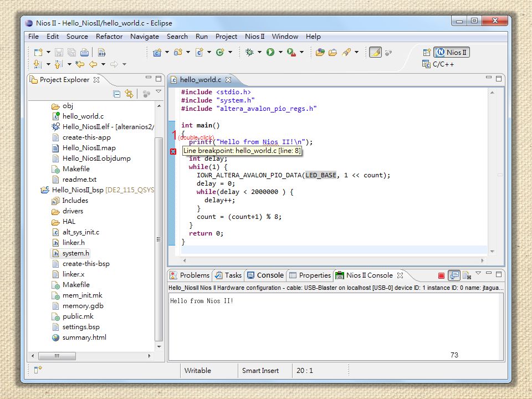Click the New C/C++ Project icon
The height and width of the screenshot is (399, 532).
coord(157,52)
